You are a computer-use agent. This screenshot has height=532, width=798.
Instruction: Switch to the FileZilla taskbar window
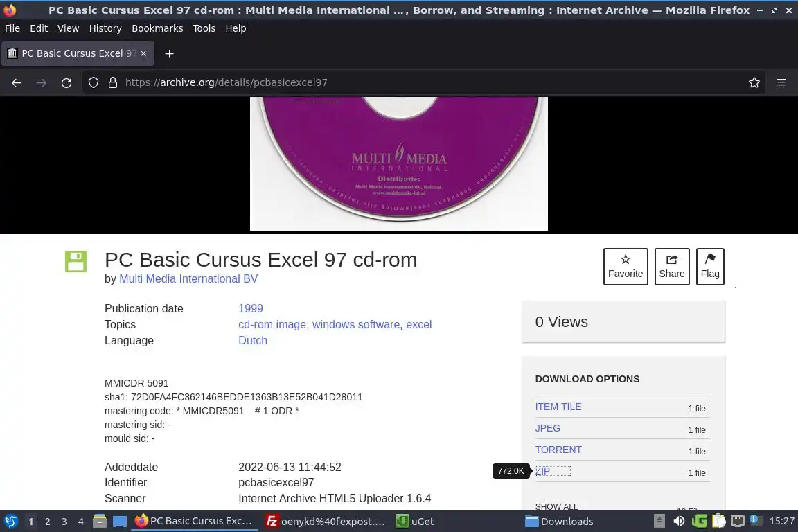pos(325,522)
